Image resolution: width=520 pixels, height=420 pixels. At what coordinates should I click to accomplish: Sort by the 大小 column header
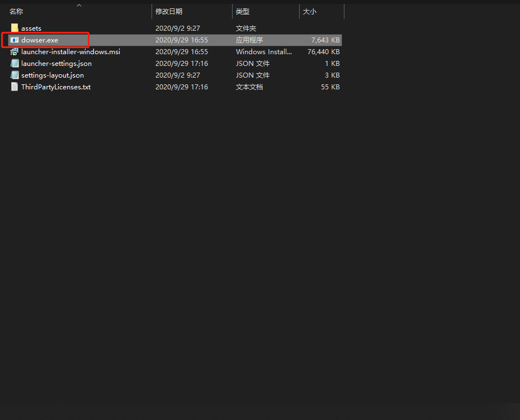309,12
